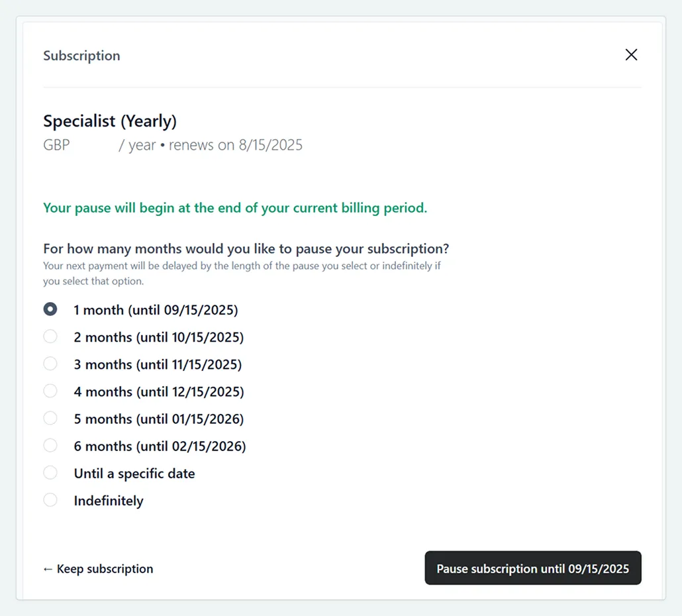Click 'Pause subscription until 09/15/2025'
The height and width of the screenshot is (616, 682).
532,568
